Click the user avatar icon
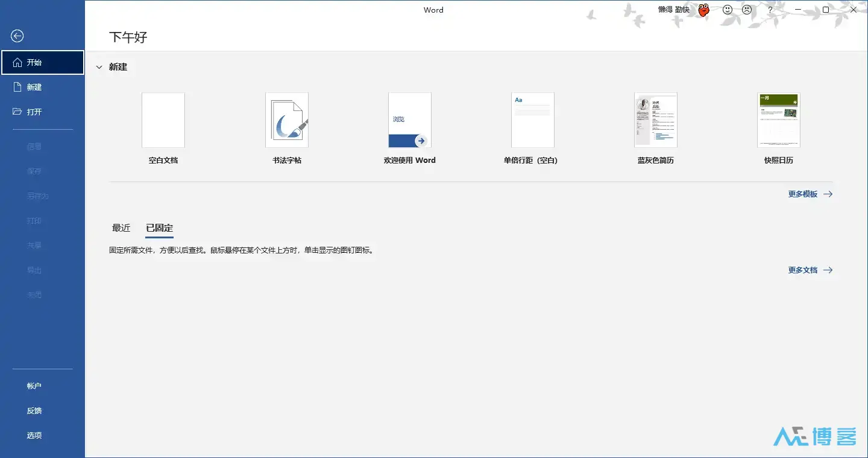The height and width of the screenshot is (458, 868). [703, 10]
